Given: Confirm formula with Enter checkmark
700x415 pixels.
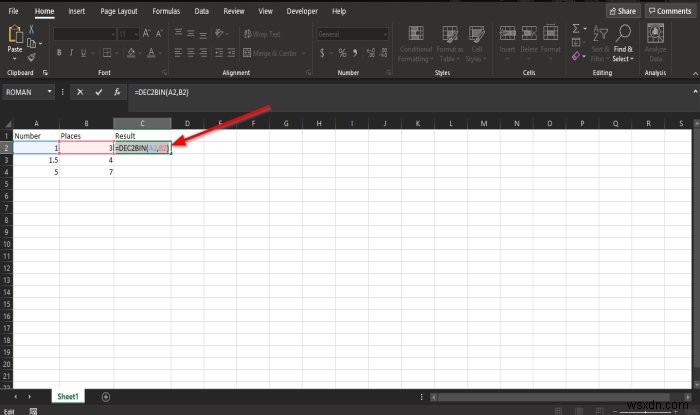Looking at the screenshot, I should coord(99,92).
